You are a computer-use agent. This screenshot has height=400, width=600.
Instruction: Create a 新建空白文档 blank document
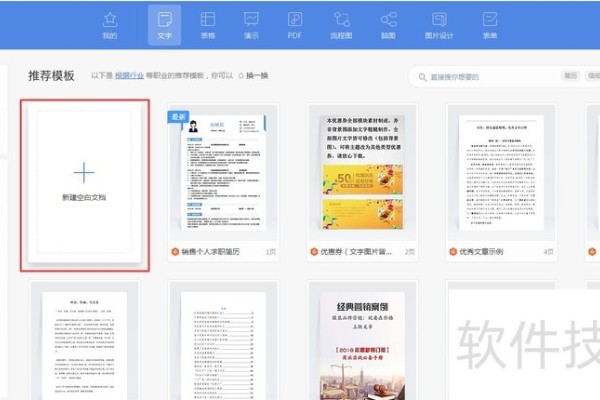point(85,183)
